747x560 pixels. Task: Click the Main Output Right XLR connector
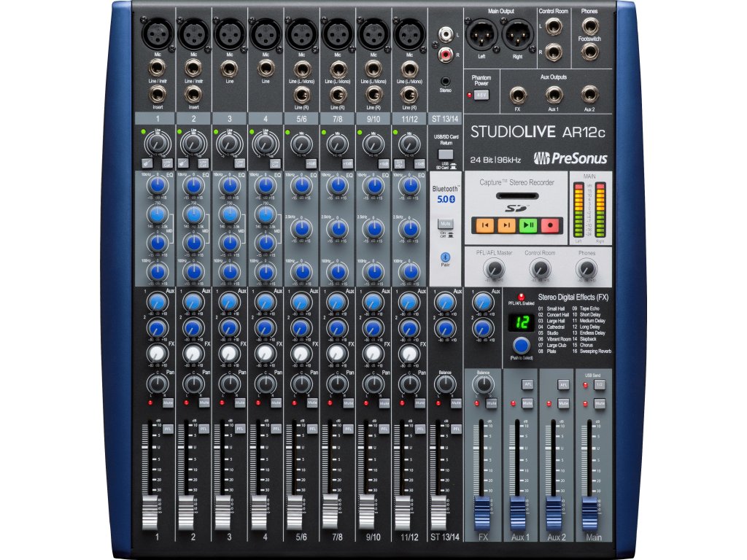click(x=518, y=34)
